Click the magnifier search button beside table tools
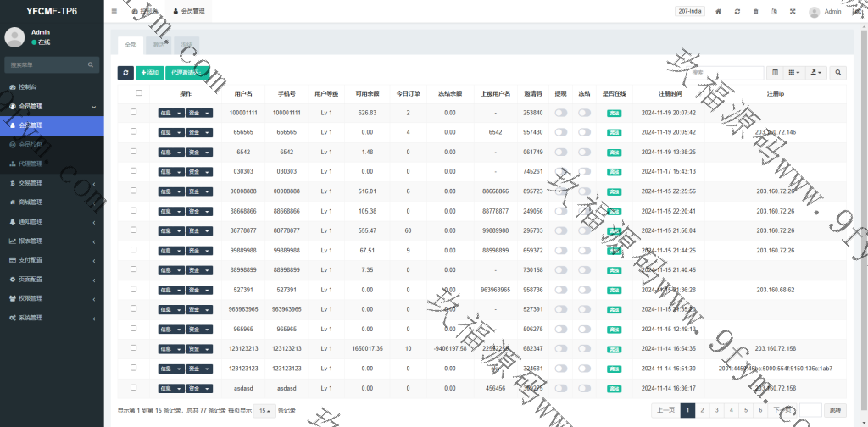Viewport: 868px width, 427px height. tap(837, 73)
